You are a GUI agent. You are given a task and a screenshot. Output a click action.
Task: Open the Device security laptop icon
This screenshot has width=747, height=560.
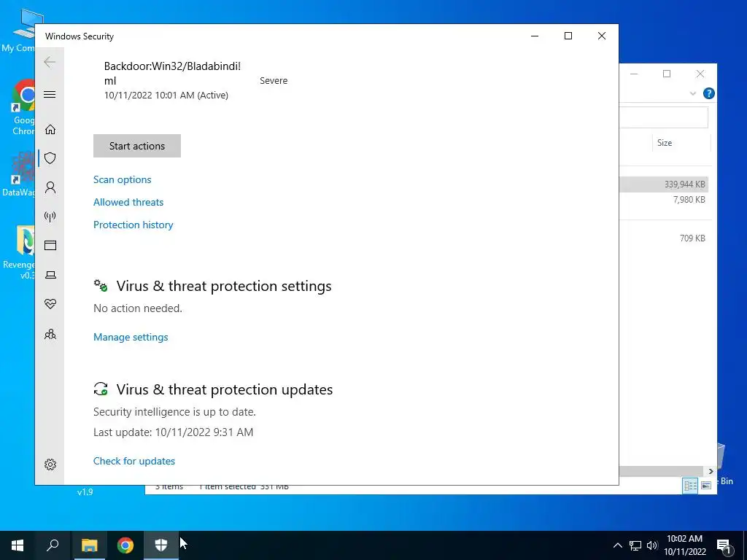click(50, 275)
